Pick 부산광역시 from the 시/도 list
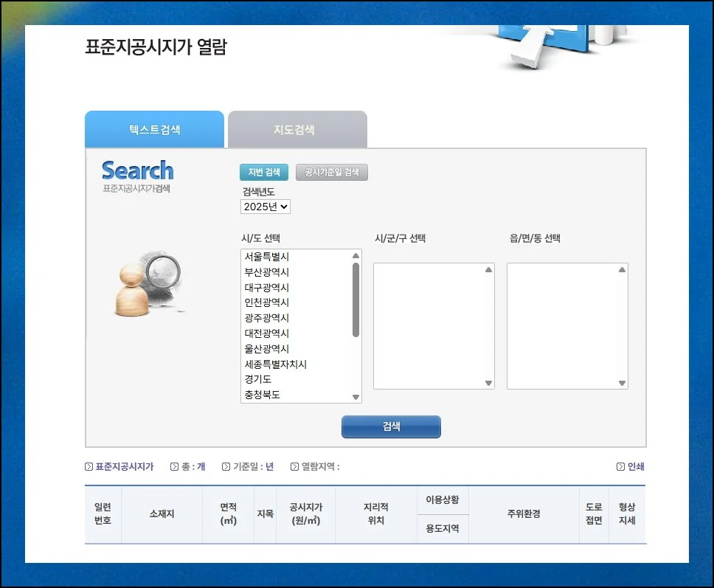714x588 pixels. (267, 272)
